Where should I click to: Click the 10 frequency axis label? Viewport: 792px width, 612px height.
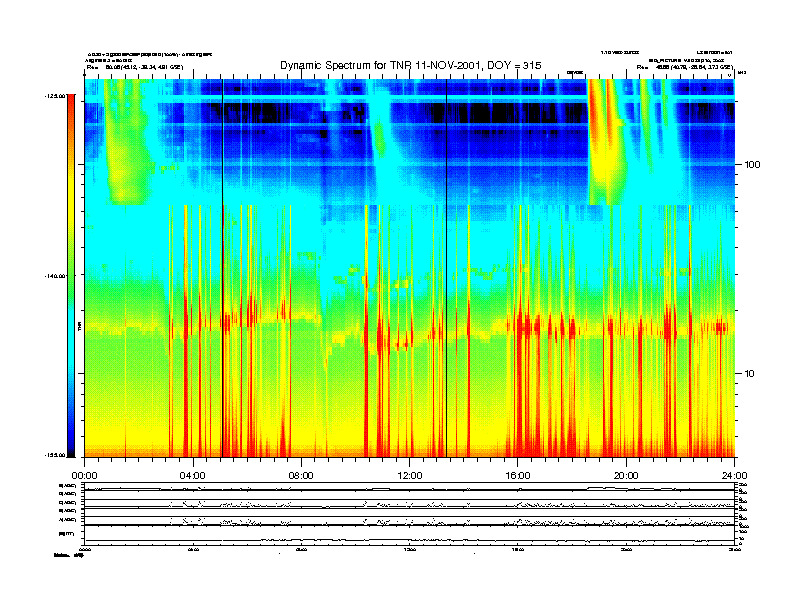coord(750,374)
